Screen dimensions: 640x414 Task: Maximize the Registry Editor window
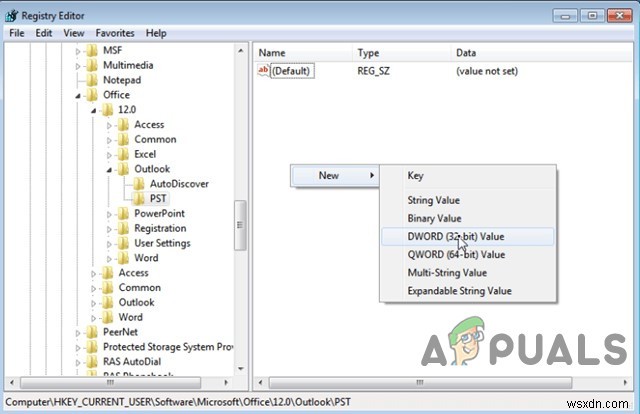[x=592, y=16]
